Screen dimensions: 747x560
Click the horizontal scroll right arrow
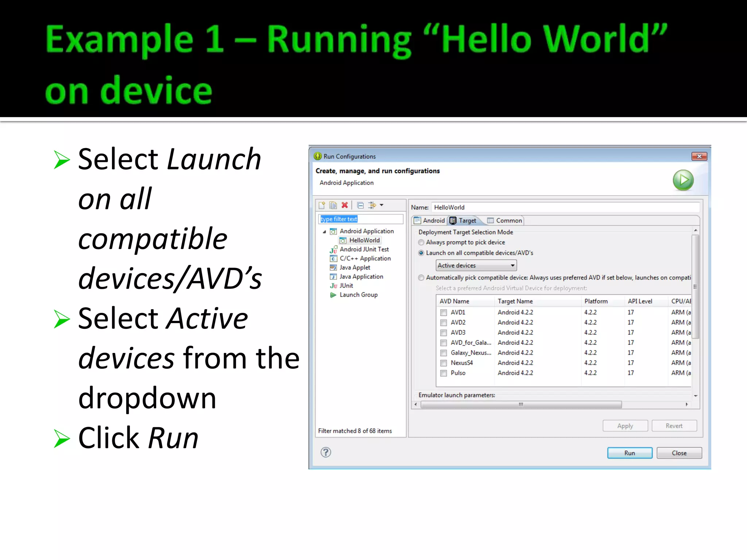click(687, 405)
